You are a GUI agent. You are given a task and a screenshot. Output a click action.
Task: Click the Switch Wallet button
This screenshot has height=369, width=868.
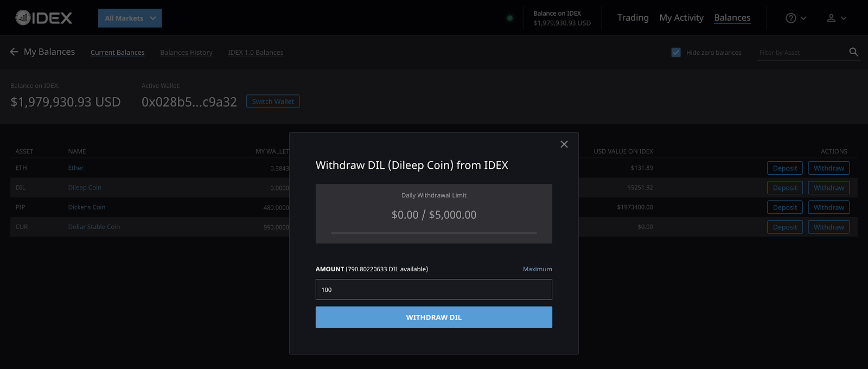pos(273,101)
